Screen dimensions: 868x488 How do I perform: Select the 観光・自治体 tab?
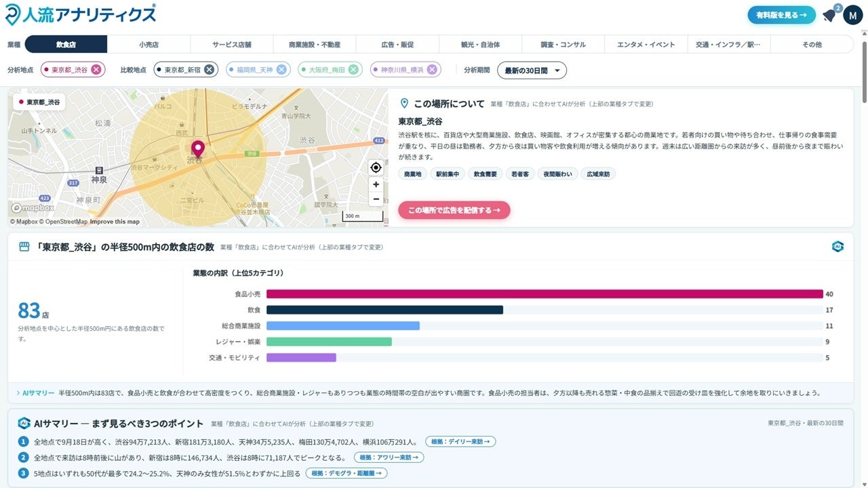[480, 45]
